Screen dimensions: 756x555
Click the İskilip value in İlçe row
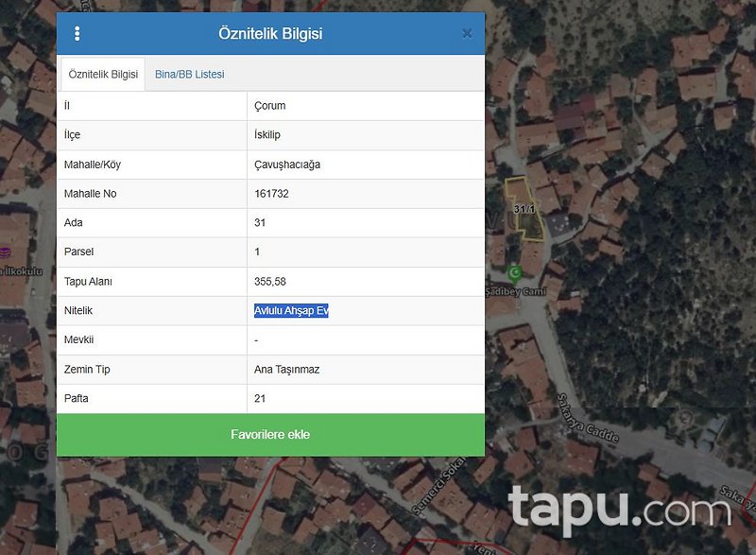(267, 135)
